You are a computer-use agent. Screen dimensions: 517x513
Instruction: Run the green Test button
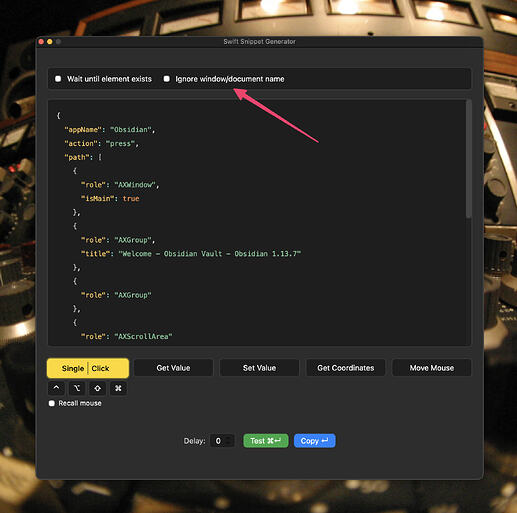pos(266,441)
